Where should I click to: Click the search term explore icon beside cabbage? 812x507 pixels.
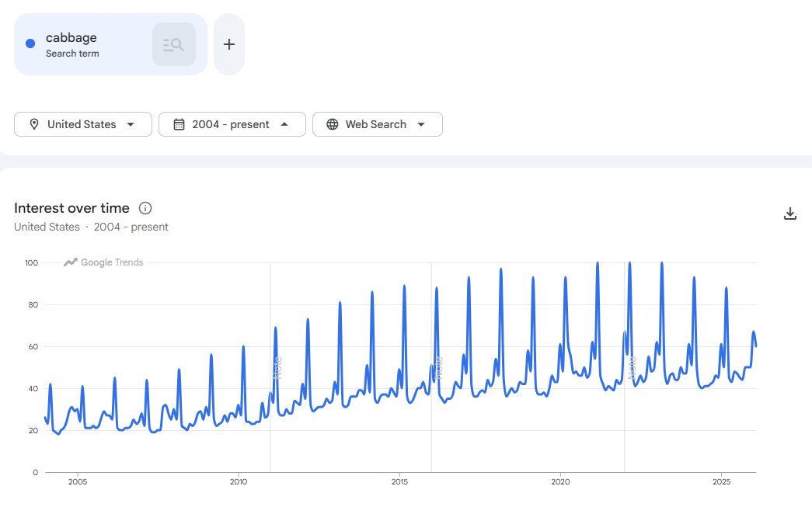pos(174,44)
